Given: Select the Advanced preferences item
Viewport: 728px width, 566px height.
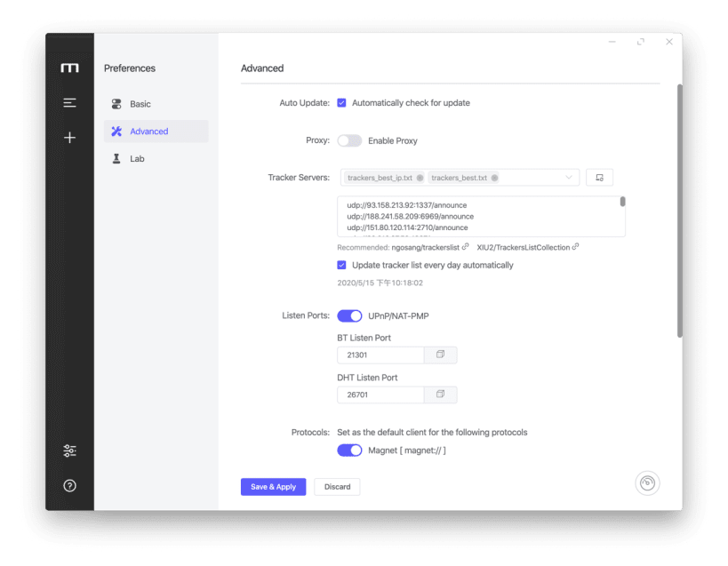Looking at the screenshot, I should click(156, 132).
